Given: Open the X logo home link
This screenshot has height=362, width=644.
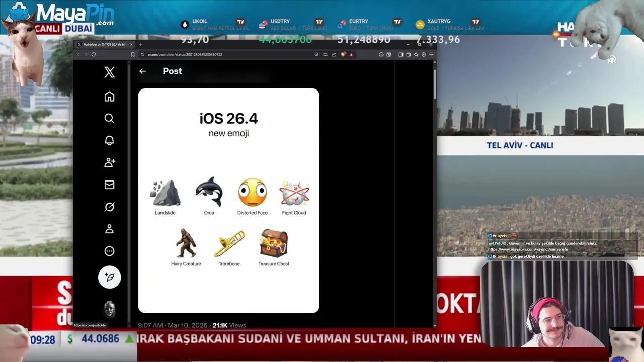Looking at the screenshot, I should [109, 72].
